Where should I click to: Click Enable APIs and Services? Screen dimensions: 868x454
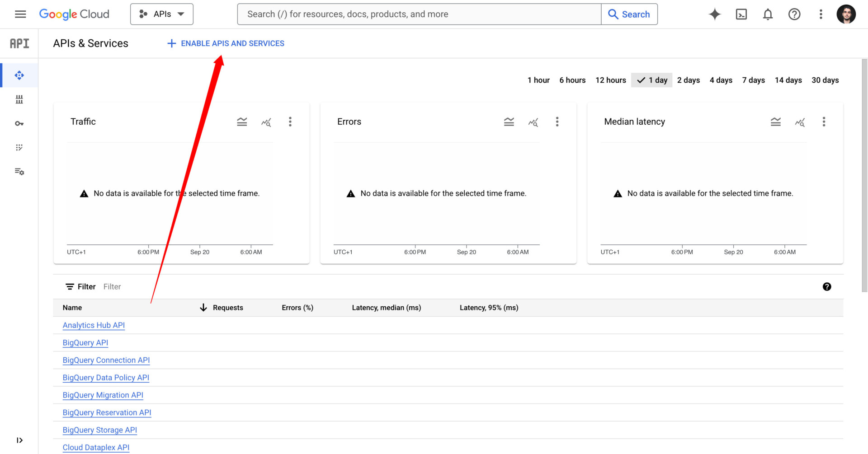pyautogui.click(x=226, y=43)
